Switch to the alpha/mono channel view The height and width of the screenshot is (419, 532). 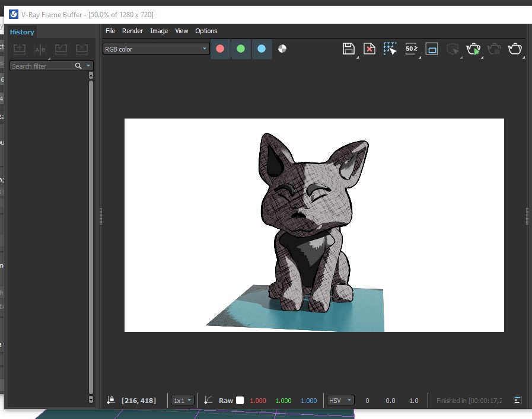282,49
